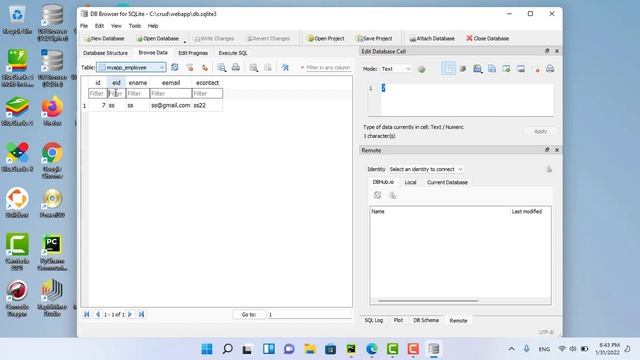The width and height of the screenshot is (640, 360).
Task: Click the refresh table data icon
Action: (x=175, y=67)
